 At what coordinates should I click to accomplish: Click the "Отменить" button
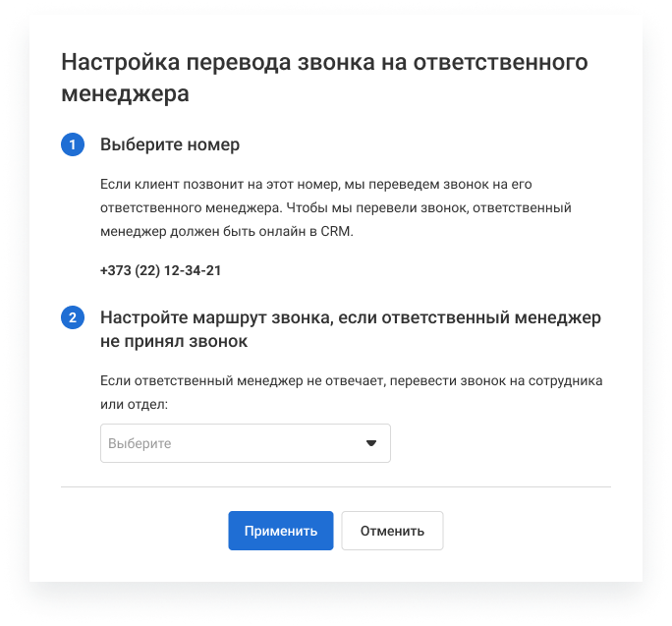pos(392,531)
